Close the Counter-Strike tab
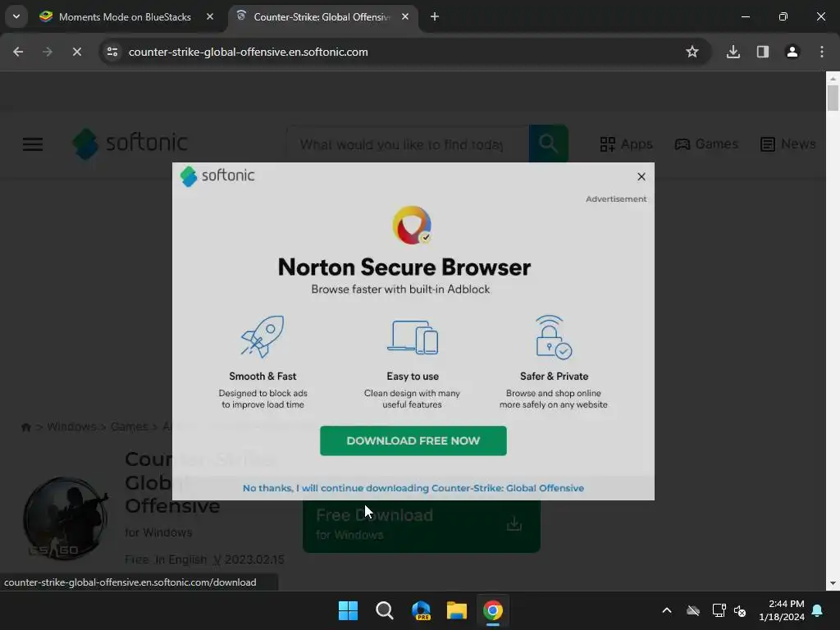The image size is (840, 630). coord(405,16)
